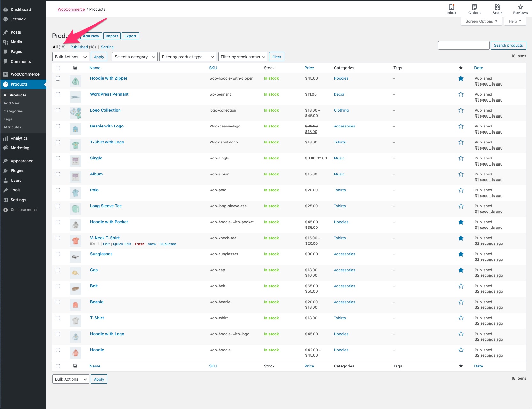Check the box for Sunglasses
This screenshot has width=532, height=409.
tap(58, 254)
